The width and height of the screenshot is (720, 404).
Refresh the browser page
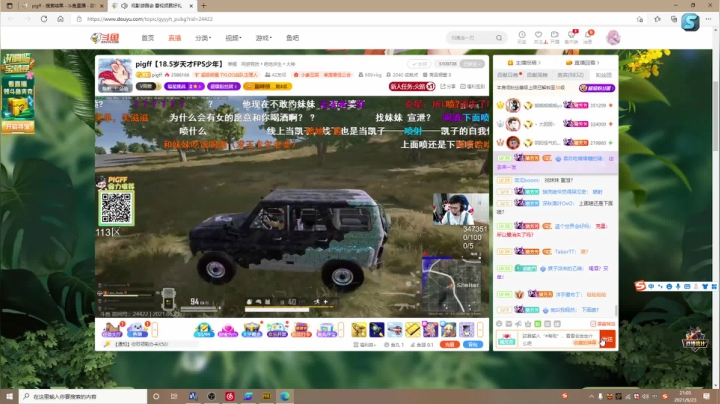pyautogui.click(x=44, y=19)
